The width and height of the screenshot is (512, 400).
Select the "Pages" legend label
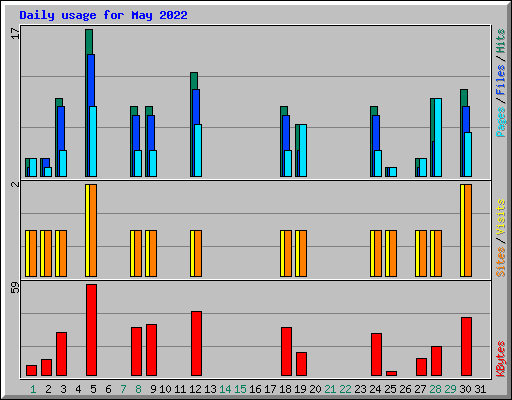coord(501,122)
